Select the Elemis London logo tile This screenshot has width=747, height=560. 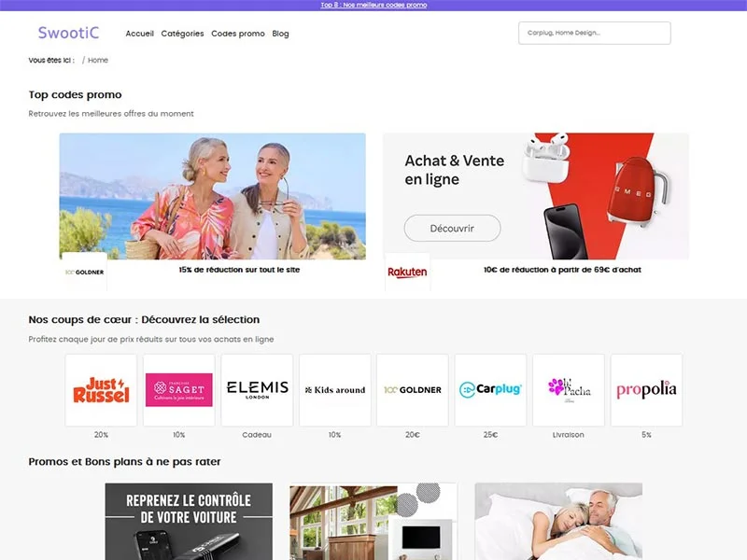[258, 390]
